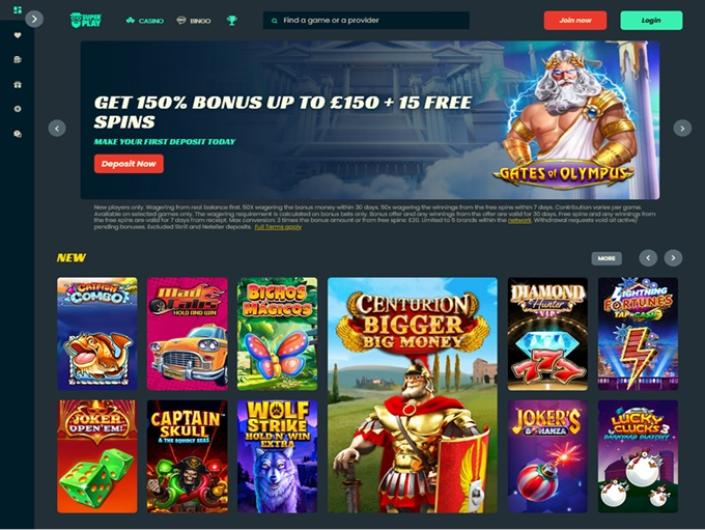Show next banner slide with right arrow

tap(682, 128)
